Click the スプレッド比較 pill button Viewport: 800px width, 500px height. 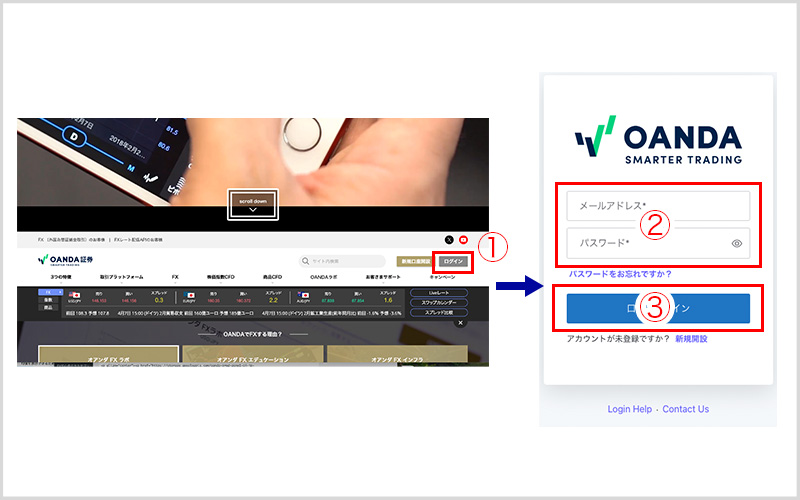pyautogui.click(x=439, y=312)
